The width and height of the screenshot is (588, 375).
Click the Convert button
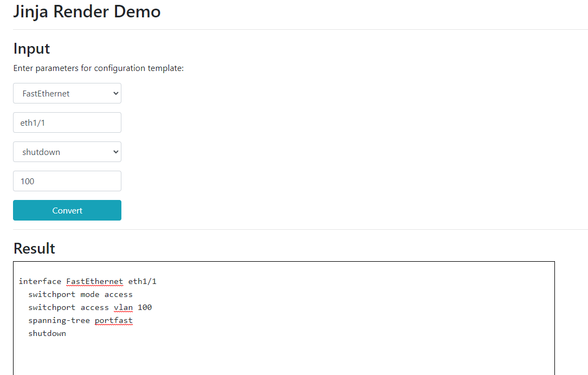pyautogui.click(x=67, y=210)
